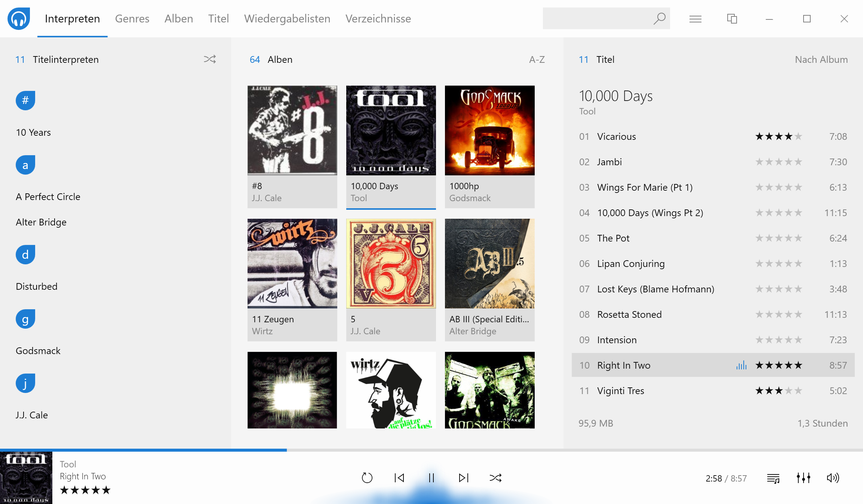Change track sort order Nach Album
Screen dimensions: 863x504
(x=821, y=59)
